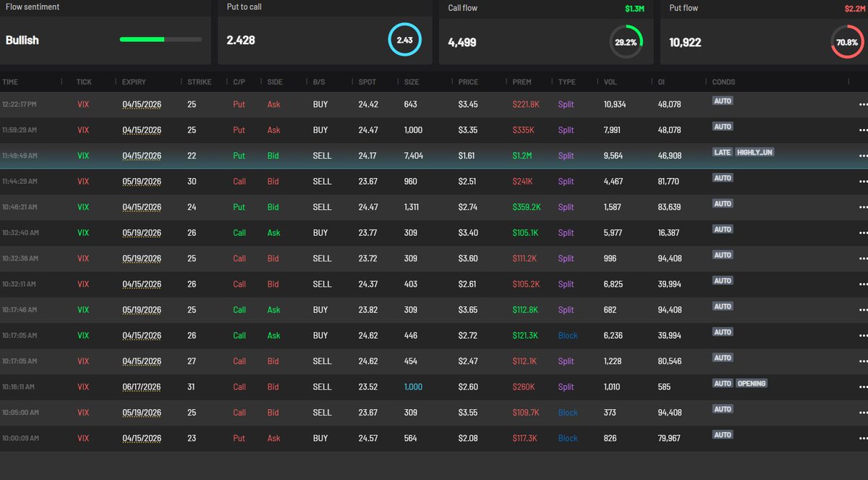Click VIX ticker on 10:16:11 AM row
868x480 pixels.
tap(83, 387)
